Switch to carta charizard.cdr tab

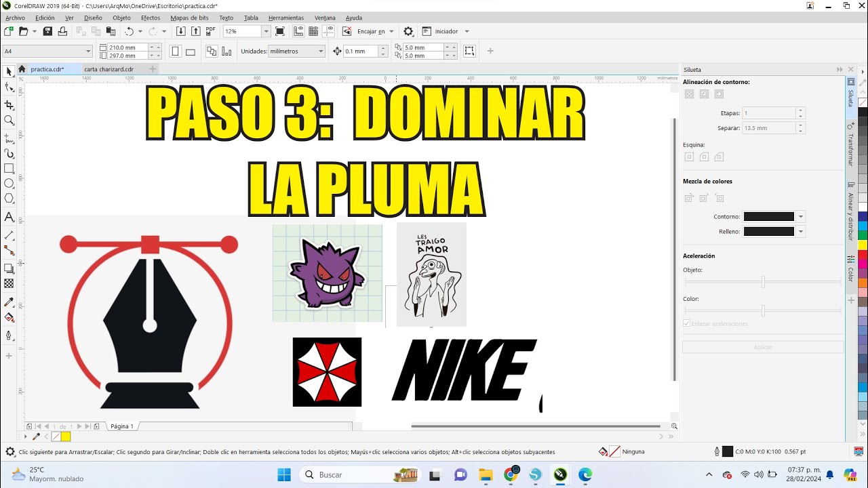[108, 69]
